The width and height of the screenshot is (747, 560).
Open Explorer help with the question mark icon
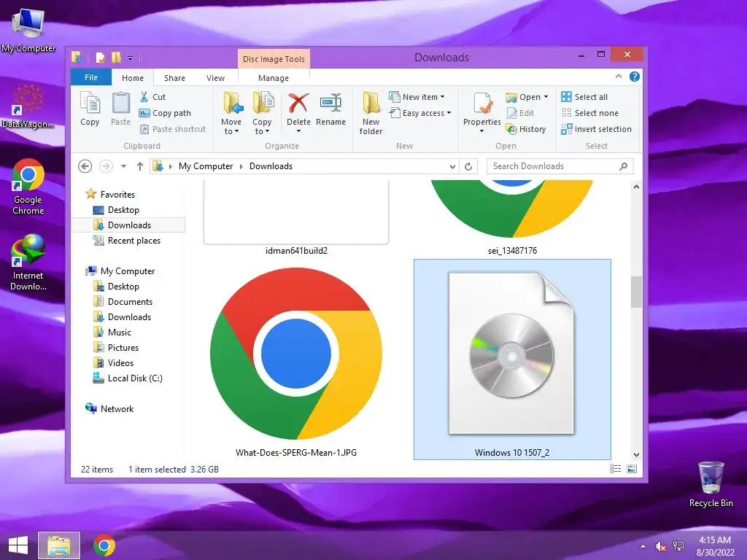click(635, 77)
